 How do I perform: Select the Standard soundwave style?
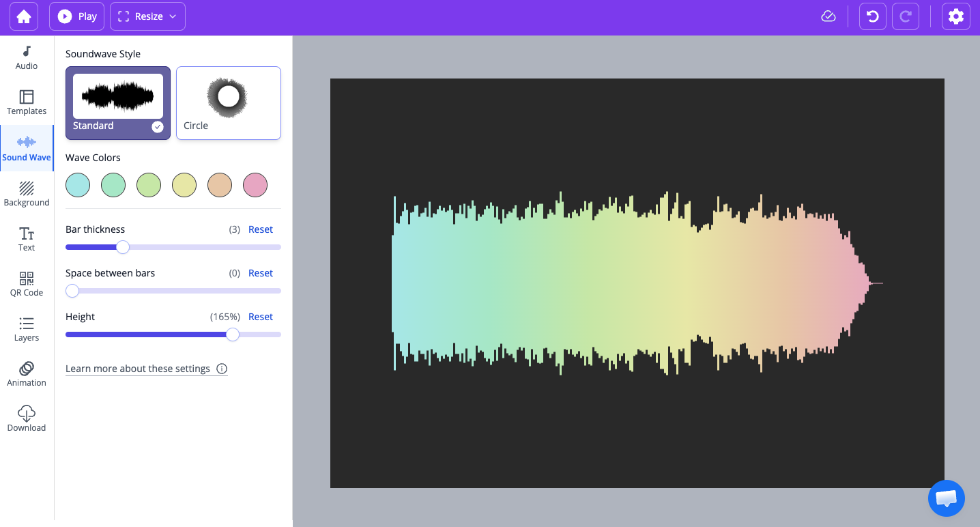click(x=118, y=102)
